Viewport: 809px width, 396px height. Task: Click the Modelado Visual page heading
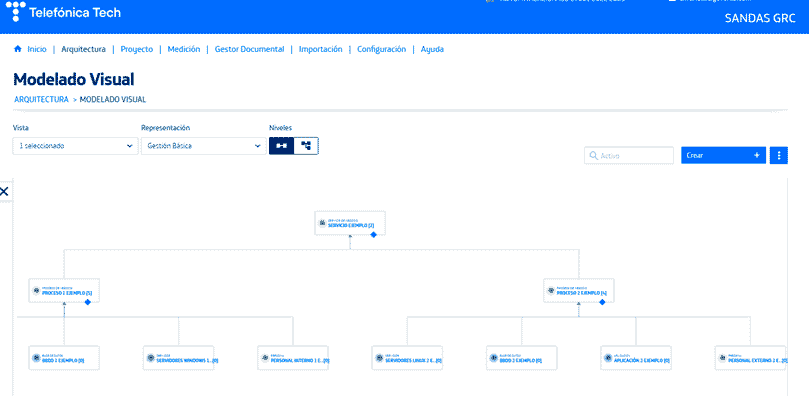(74, 79)
